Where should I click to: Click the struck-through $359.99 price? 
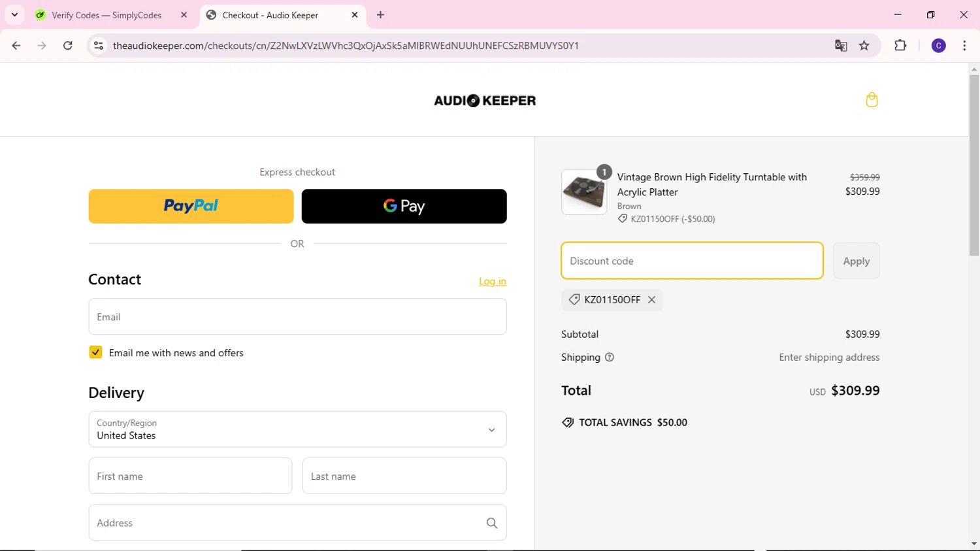point(864,177)
